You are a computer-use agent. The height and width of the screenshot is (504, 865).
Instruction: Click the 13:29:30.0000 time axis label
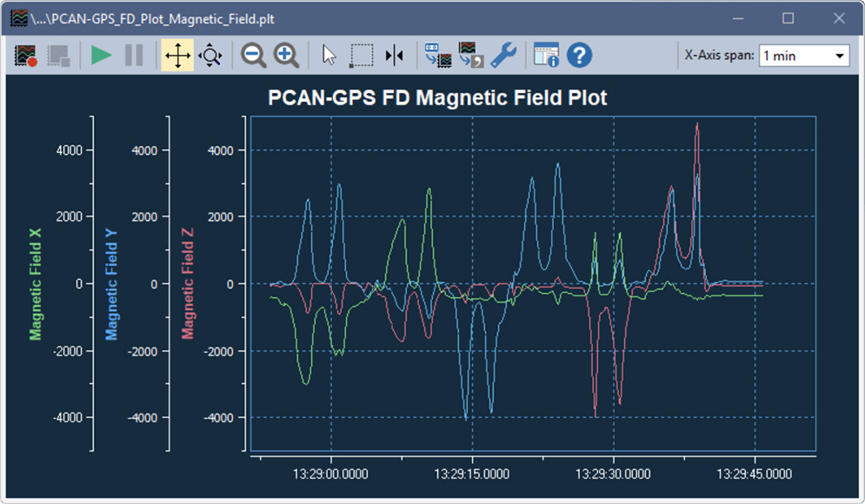point(613,474)
